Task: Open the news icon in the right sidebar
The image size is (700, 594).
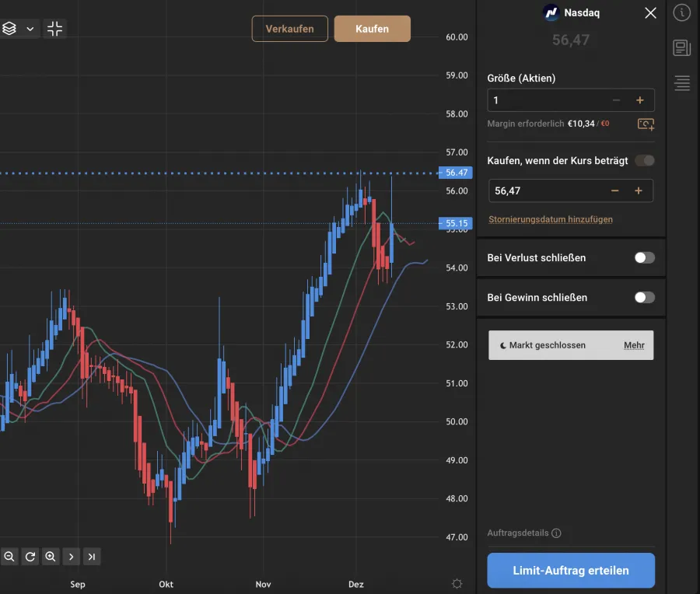Action: click(x=682, y=47)
